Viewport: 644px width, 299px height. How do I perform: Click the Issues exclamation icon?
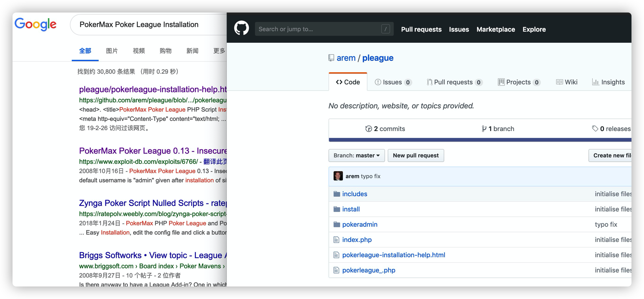coord(378,82)
